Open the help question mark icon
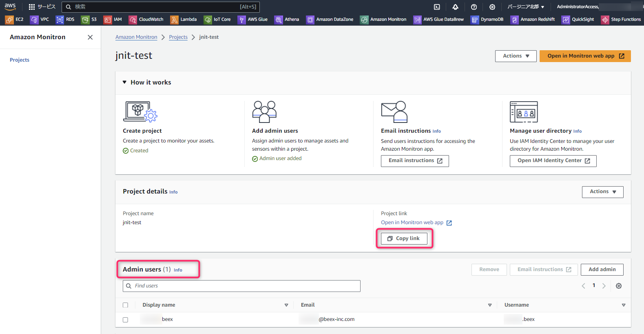Image resolution: width=644 pixels, height=334 pixels. click(x=474, y=7)
